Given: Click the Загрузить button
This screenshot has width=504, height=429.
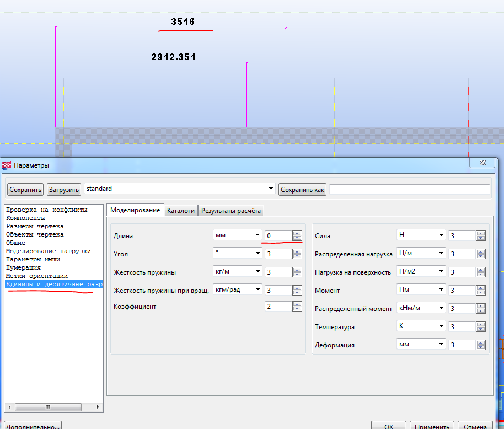Looking at the screenshot, I should click(64, 190).
